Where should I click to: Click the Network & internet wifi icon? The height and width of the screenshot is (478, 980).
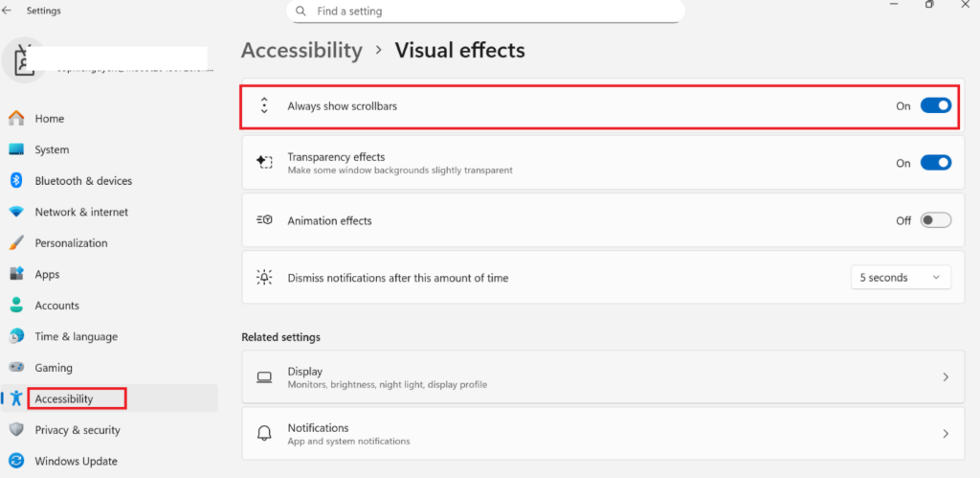coord(16,212)
